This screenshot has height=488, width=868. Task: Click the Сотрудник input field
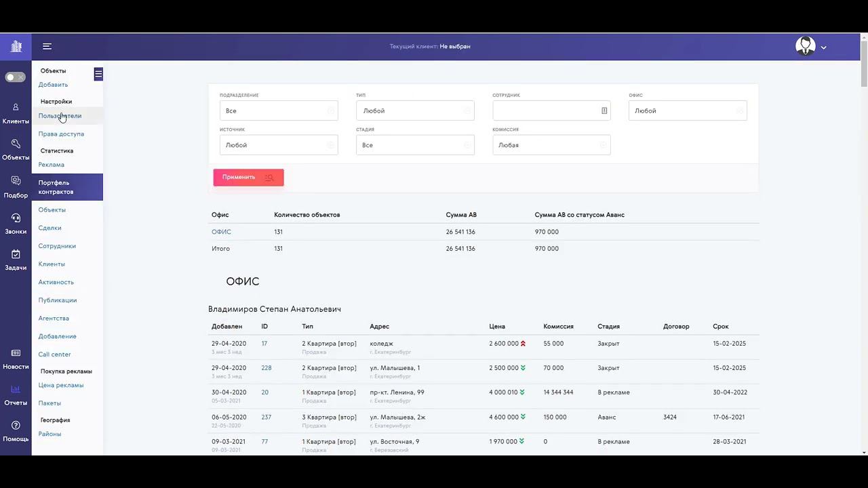[x=551, y=110]
